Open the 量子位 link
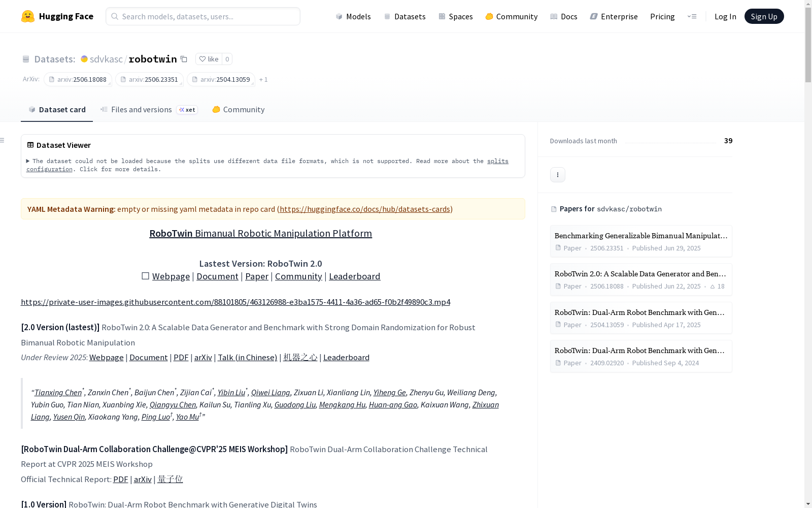 click(170, 480)
